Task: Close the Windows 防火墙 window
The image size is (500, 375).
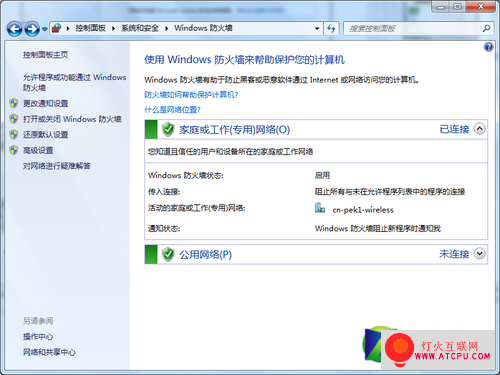Action: coord(480,7)
